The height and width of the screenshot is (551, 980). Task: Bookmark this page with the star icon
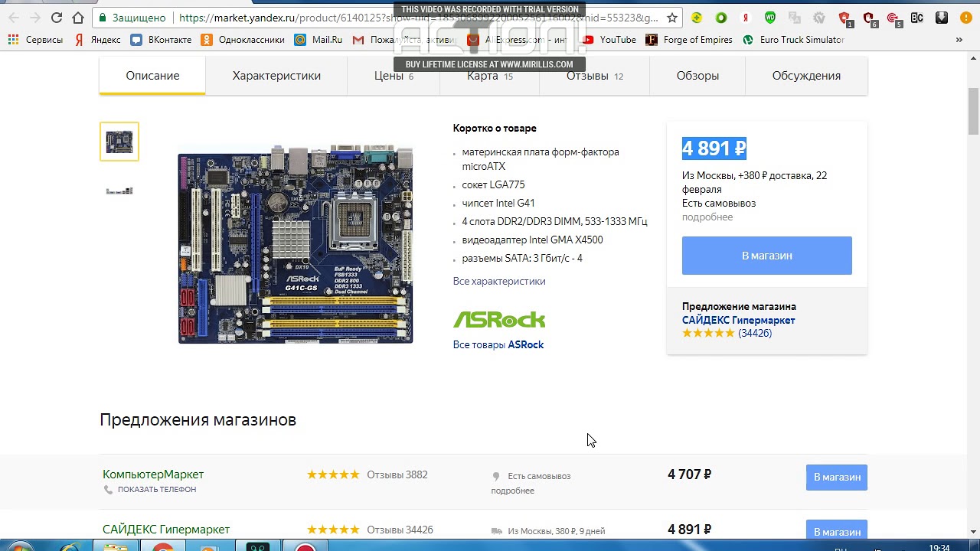pos(672,18)
